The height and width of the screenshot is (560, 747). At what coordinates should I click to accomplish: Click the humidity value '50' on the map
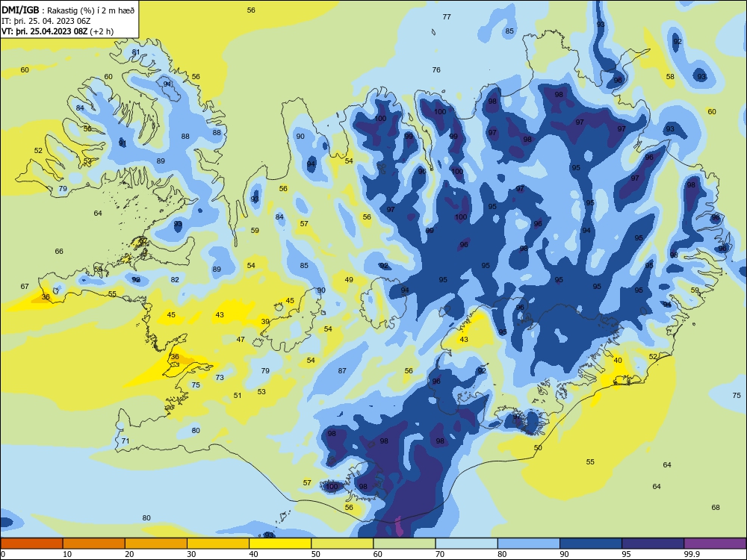click(x=538, y=447)
